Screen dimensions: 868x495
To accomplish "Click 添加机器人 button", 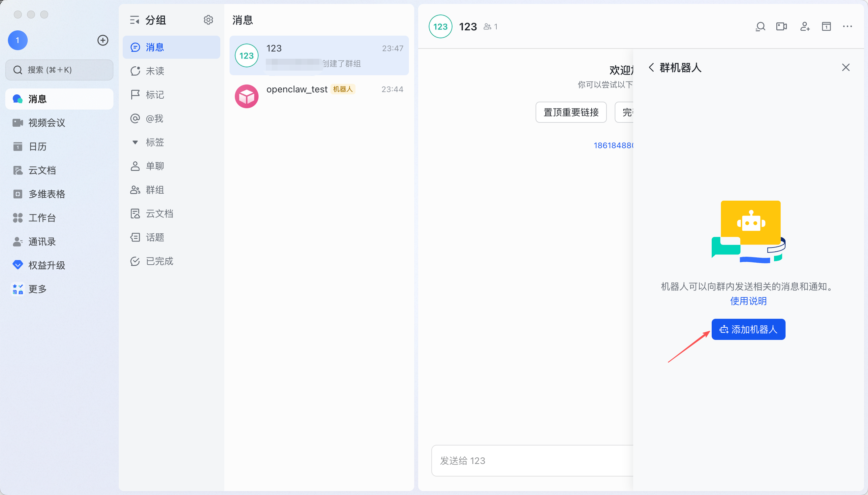I will pyautogui.click(x=748, y=329).
